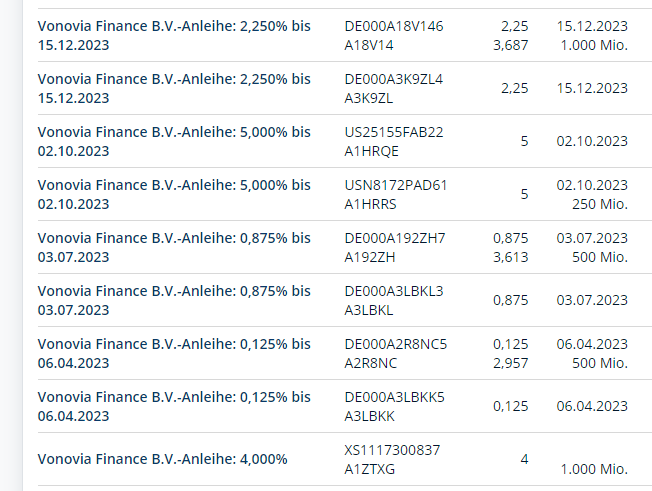The width and height of the screenshot is (652, 491).
Task: Click the 250 Mio. volume figure
Action: point(600,203)
